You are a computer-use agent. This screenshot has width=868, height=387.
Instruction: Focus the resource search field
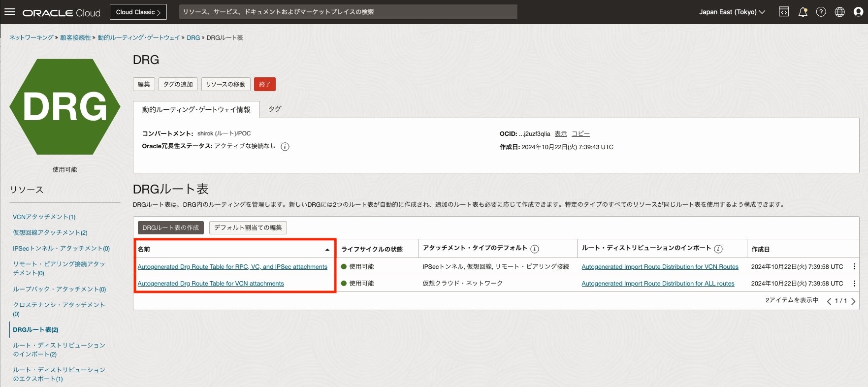pyautogui.click(x=348, y=12)
